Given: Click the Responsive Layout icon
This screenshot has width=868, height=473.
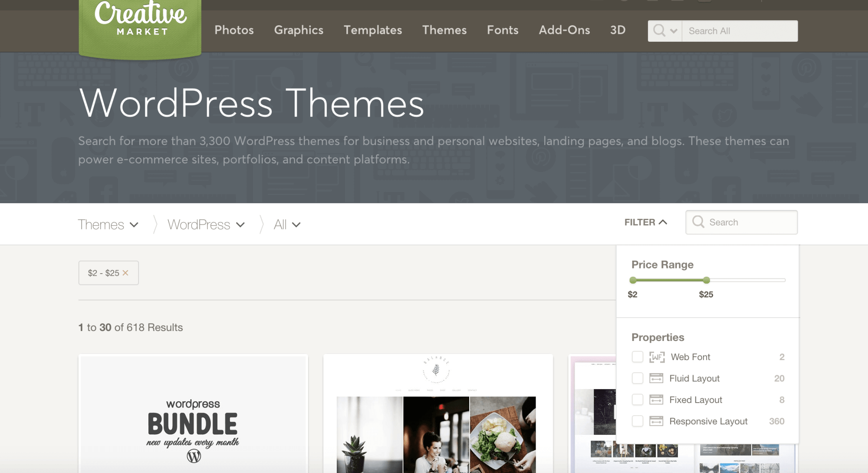Looking at the screenshot, I should (656, 421).
